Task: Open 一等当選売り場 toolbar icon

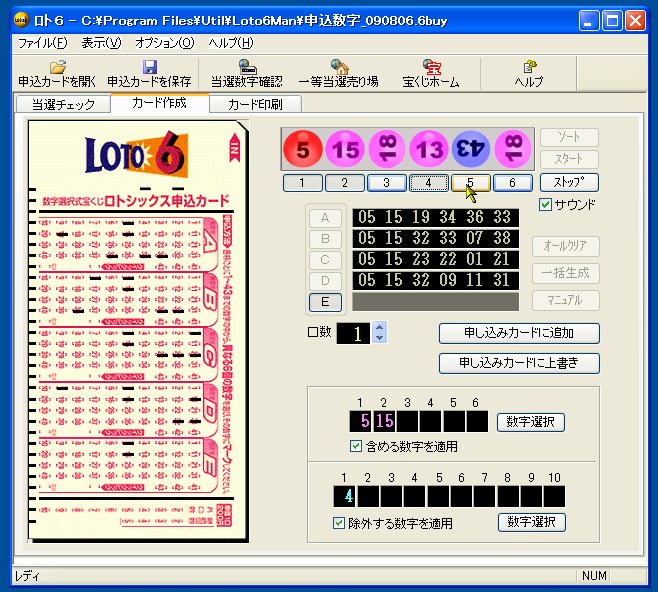Action: [339, 74]
